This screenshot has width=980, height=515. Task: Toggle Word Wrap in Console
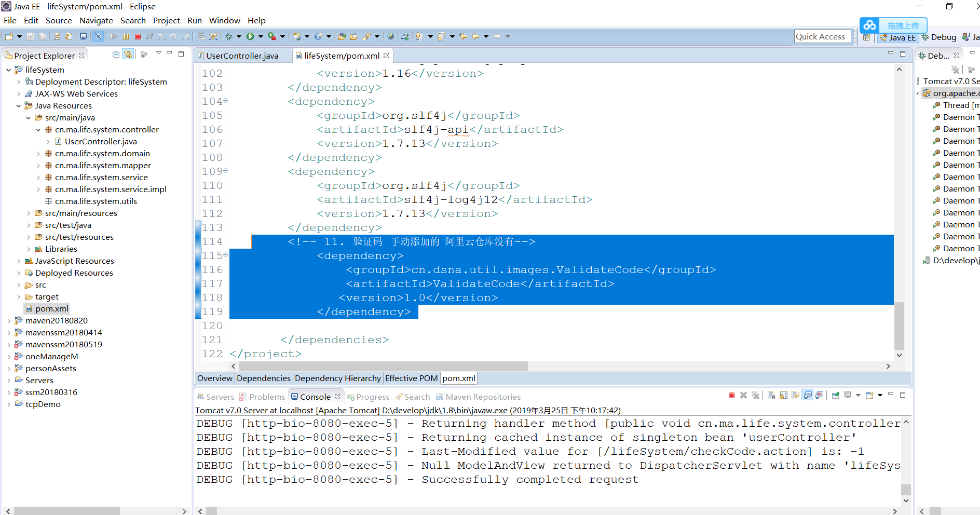[x=795, y=396]
